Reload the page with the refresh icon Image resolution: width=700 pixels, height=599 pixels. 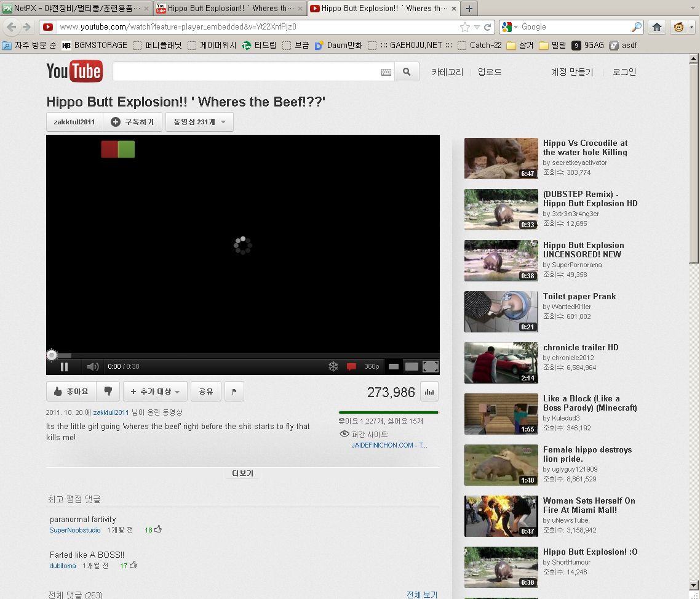point(488,27)
